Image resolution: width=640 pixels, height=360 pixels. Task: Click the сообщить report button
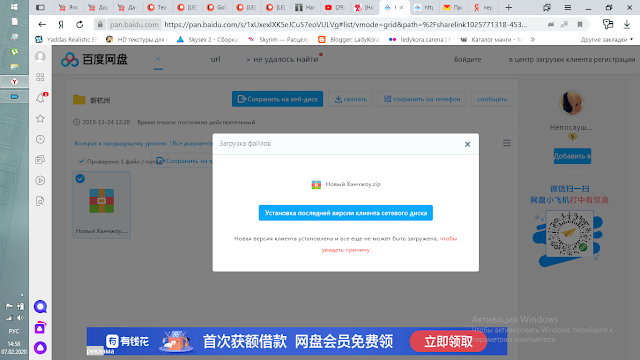tap(492, 99)
